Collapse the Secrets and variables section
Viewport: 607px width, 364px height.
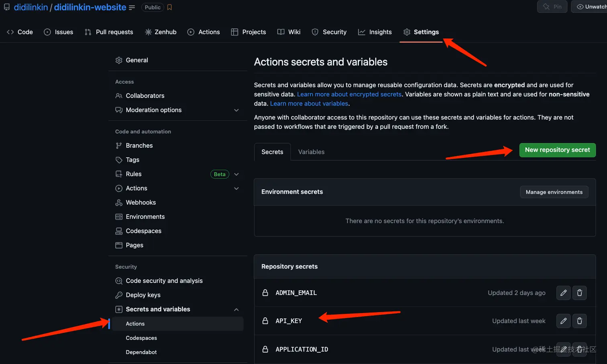pos(236,309)
